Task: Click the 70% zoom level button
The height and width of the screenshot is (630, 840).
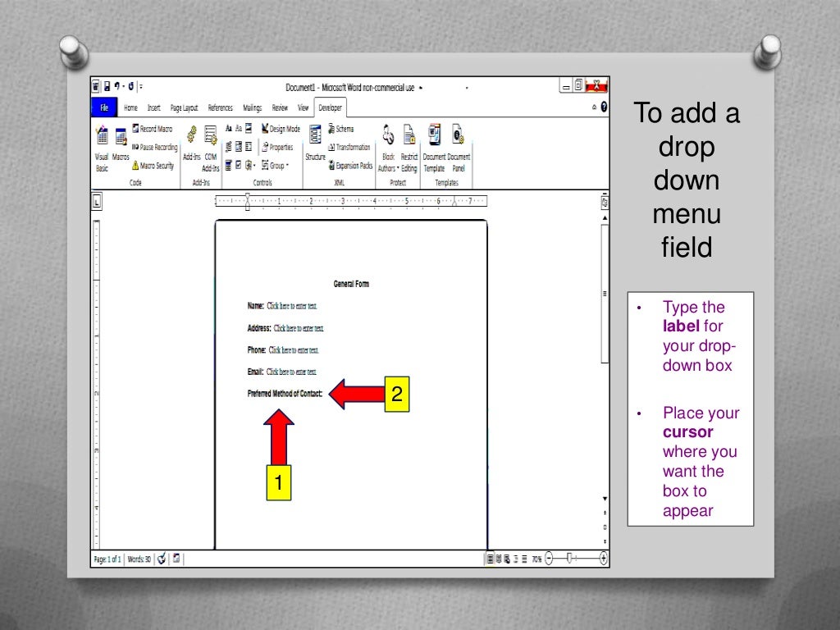Action: 536,559
